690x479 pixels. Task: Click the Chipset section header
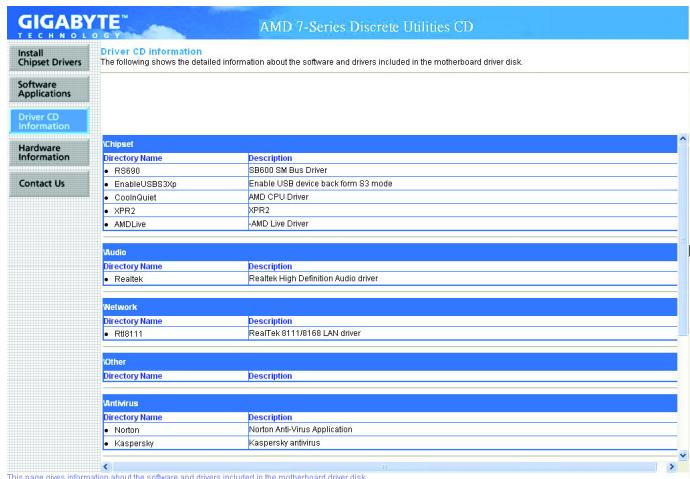tap(390, 144)
